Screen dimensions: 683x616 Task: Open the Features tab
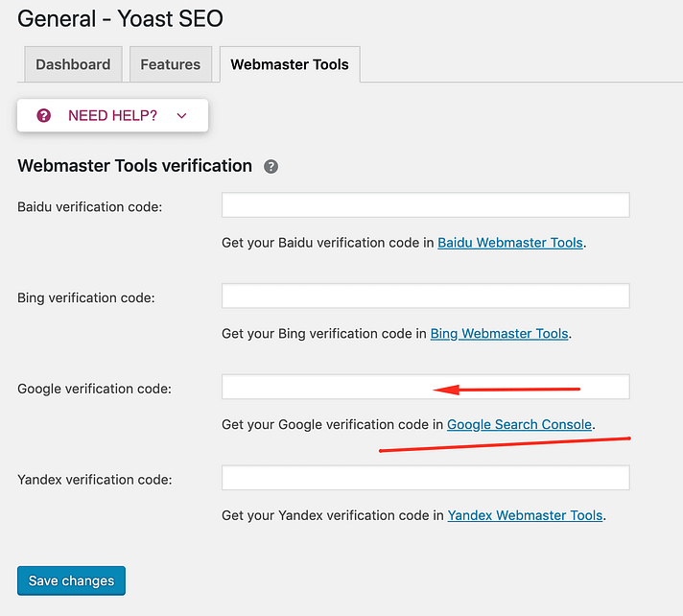point(170,64)
